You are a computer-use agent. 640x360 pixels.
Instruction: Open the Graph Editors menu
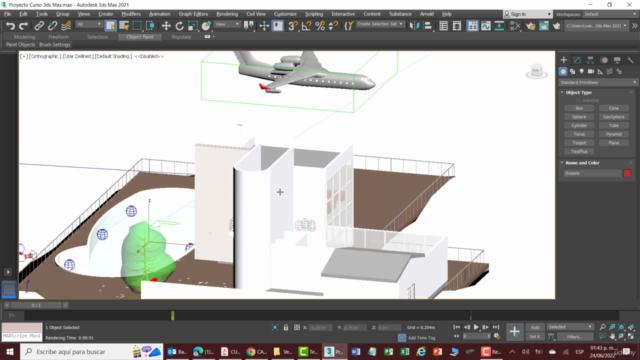(x=193, y=14)
